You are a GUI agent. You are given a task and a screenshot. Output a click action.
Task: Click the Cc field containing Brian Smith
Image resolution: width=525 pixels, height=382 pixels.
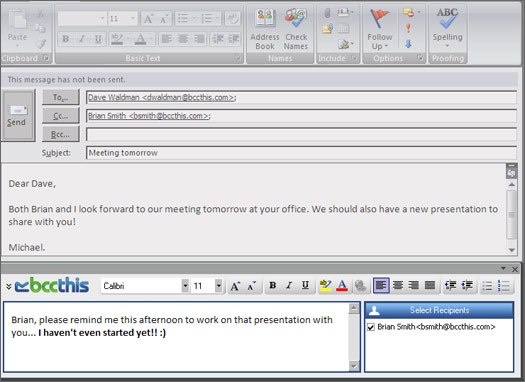pyautogui.click(x=301, y=116)
